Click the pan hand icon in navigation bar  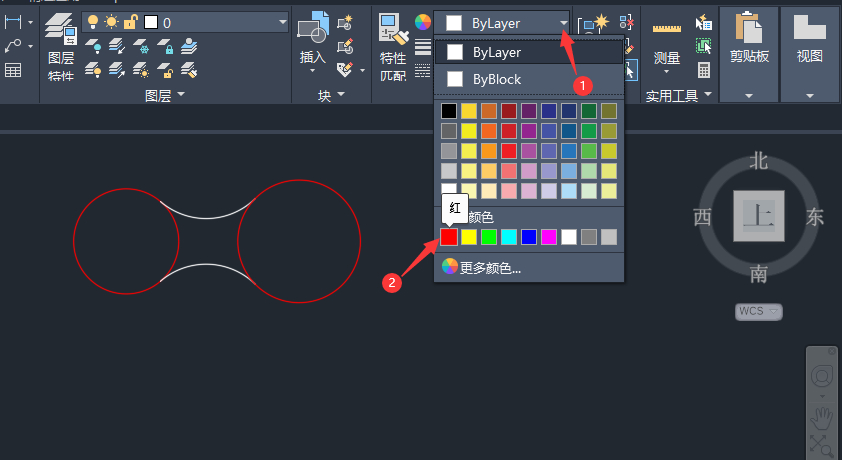821,418
